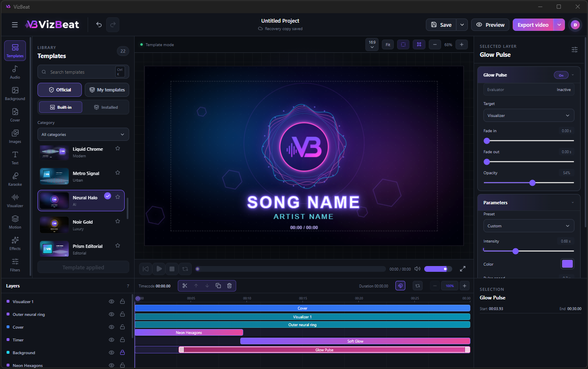Toggle timeline snapping magnet button
The width and height of the screenshot is (588, 369).
coord(400,286)
